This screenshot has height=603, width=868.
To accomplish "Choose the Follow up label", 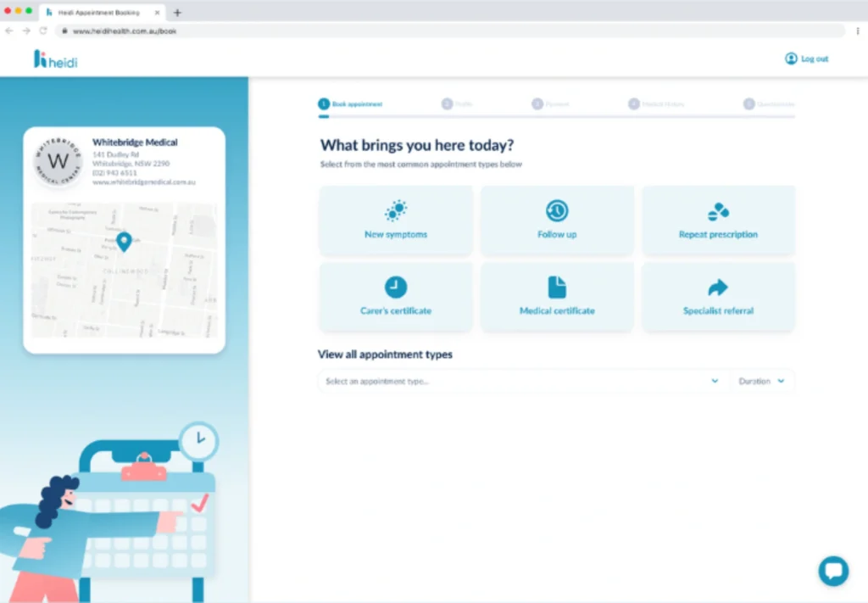I will point(557,234).
